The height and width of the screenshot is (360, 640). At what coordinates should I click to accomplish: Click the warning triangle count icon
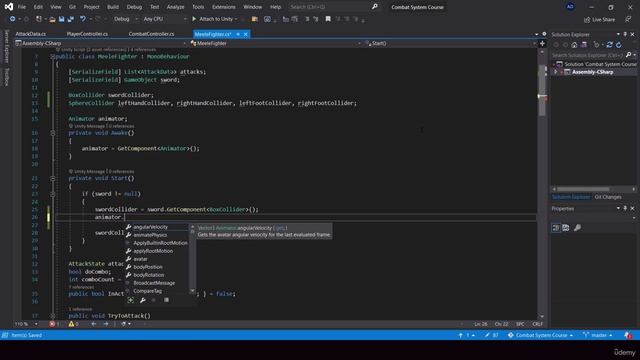[71, 324]
